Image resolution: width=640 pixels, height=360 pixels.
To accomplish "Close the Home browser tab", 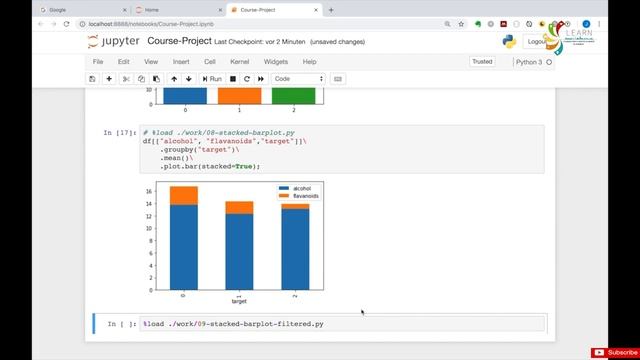I will click(220, 10).
